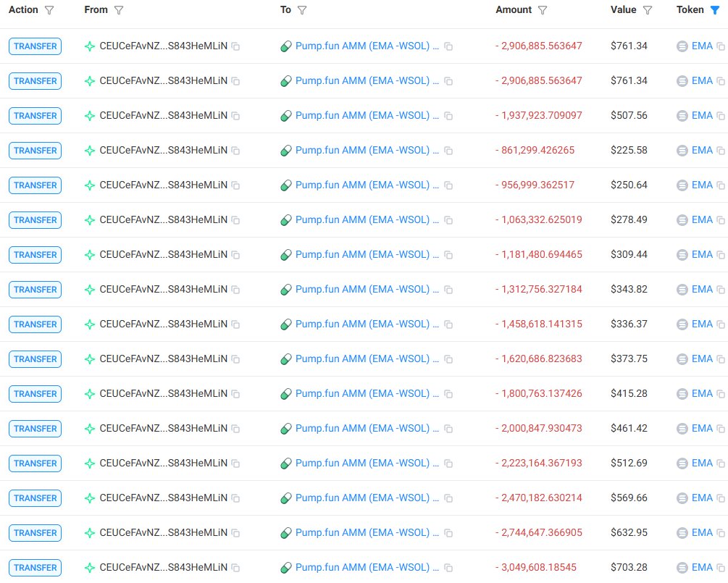Copy the Pump.fun AMM address in the $415.28 row
The image size is (728, 583).
click(x=448, y=394)
